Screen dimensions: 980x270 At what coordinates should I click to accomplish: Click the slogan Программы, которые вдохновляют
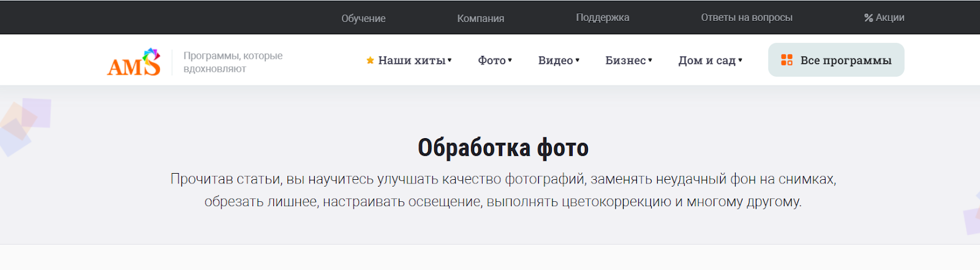point(233,62)
